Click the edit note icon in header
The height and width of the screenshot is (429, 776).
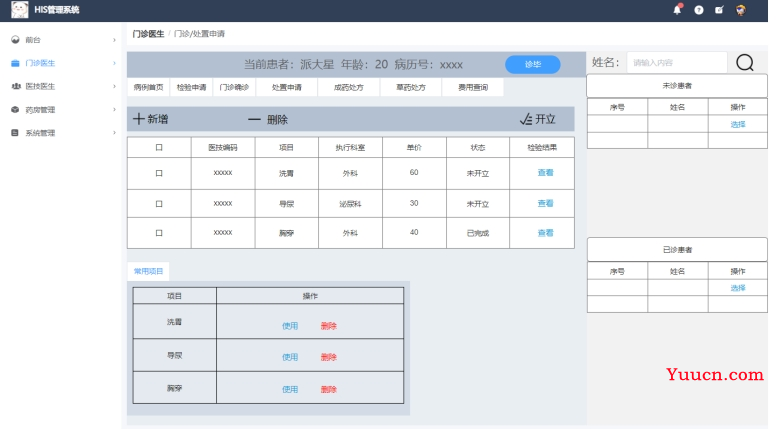pyautogui.click(x=719, y=9)
